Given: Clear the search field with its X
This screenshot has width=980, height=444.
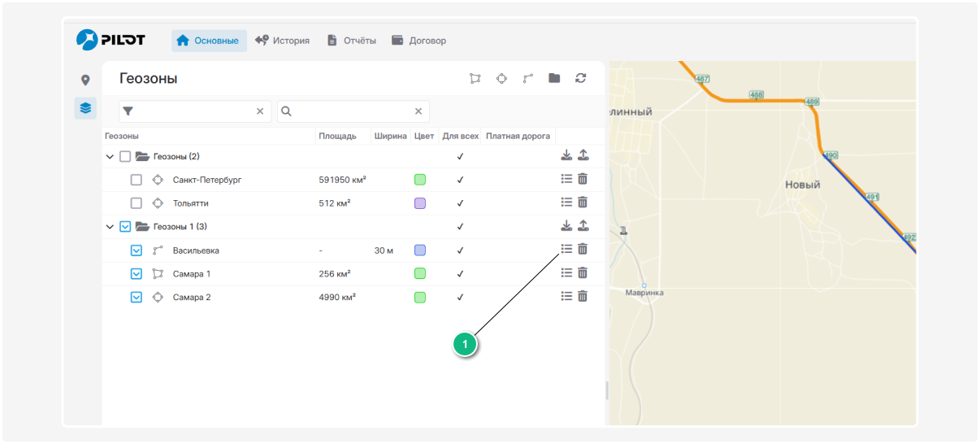Looking at the screenshot, I should [x=418, y=111].
